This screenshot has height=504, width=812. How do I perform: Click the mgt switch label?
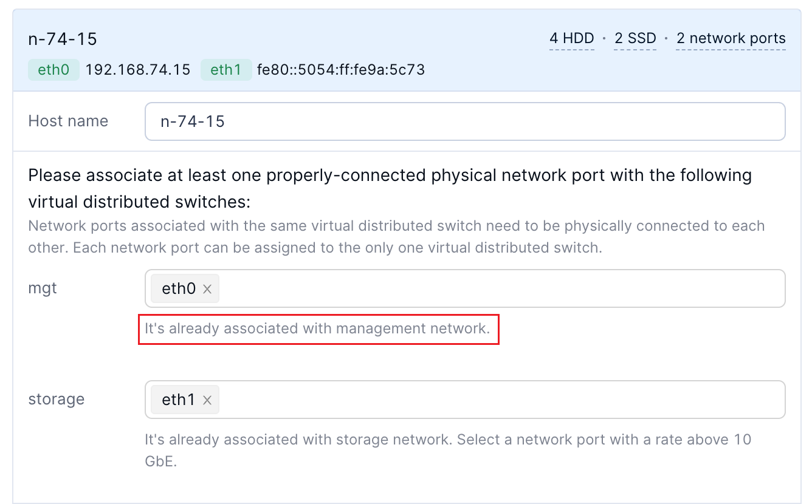[43, 288]
